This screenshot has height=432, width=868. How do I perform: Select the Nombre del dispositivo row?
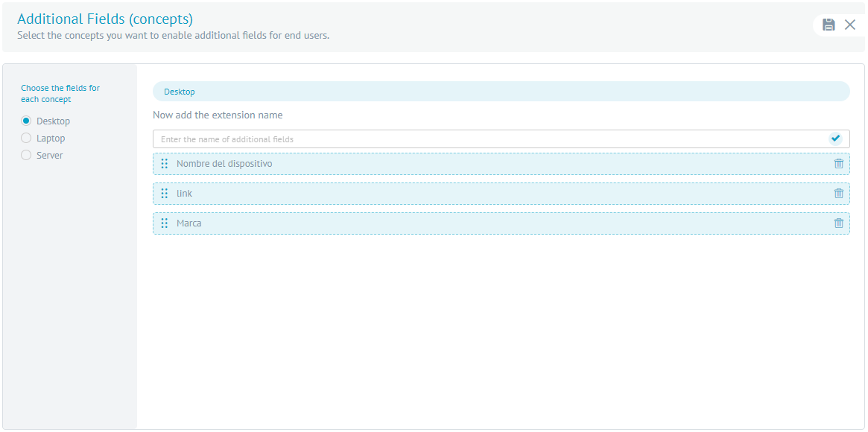pos(501,164)
